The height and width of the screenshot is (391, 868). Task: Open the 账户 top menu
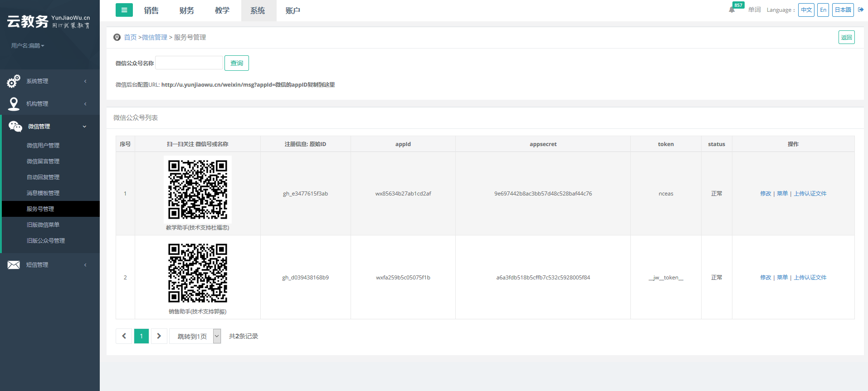[293, 10]
